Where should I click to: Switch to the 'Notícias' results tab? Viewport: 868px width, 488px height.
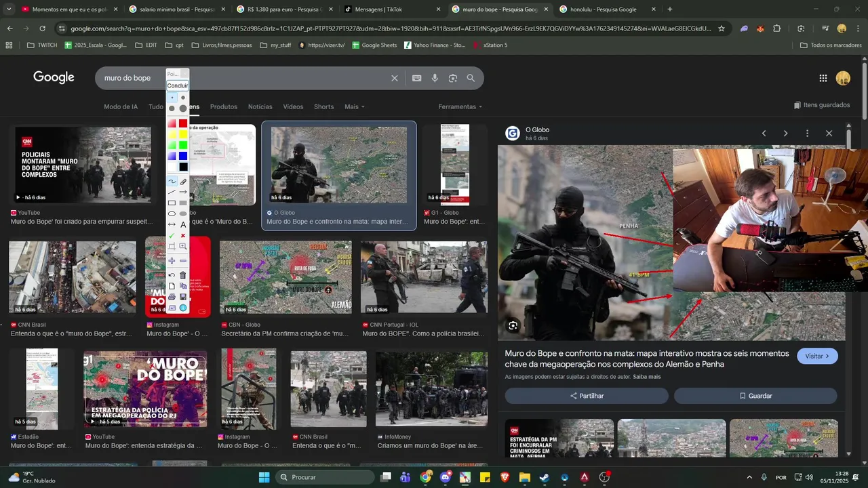[x=260, y=106]
